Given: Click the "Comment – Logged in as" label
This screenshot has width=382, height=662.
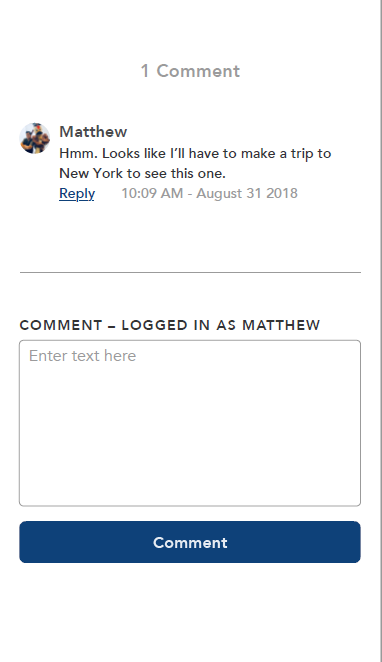Looking at the screenshot, I should [x=127, y=325].
